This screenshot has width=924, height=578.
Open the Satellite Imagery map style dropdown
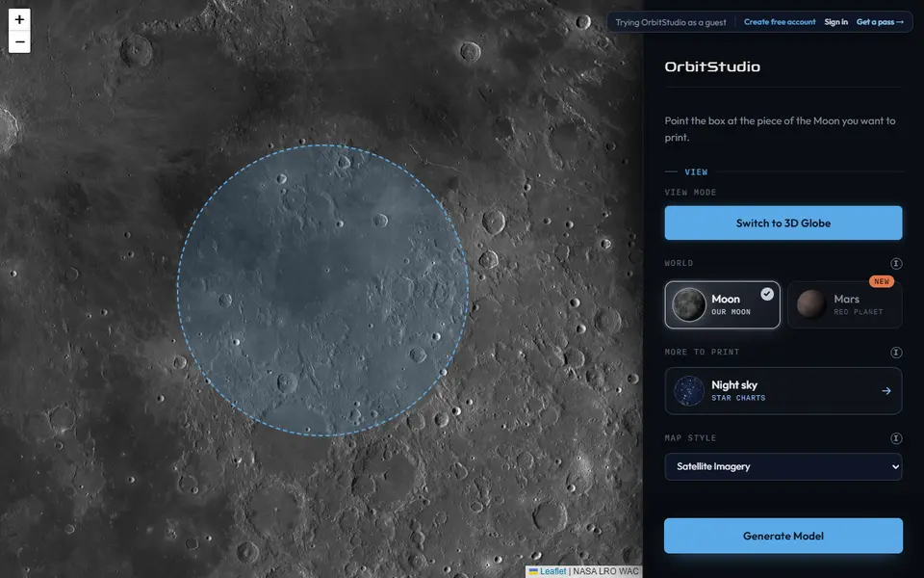tap(783, 466)
